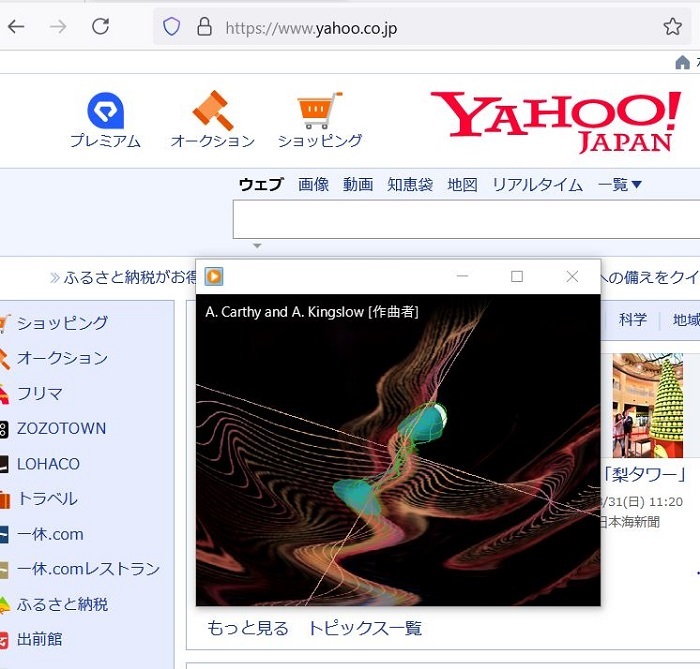700x669 pixels.
Task: Open sidebar オークション link
Action: pyautogui.click(x=62, y=358)
